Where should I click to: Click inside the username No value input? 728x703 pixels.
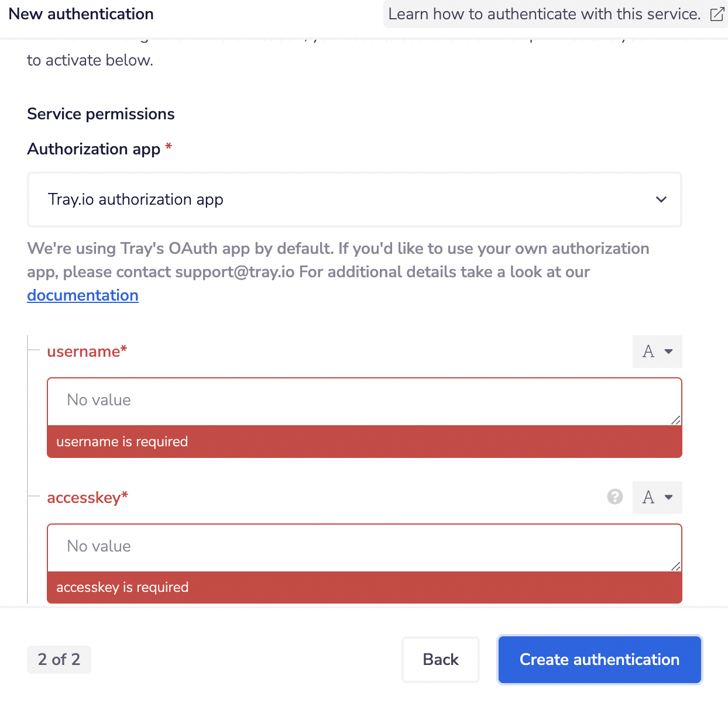[x=363, y=401]
